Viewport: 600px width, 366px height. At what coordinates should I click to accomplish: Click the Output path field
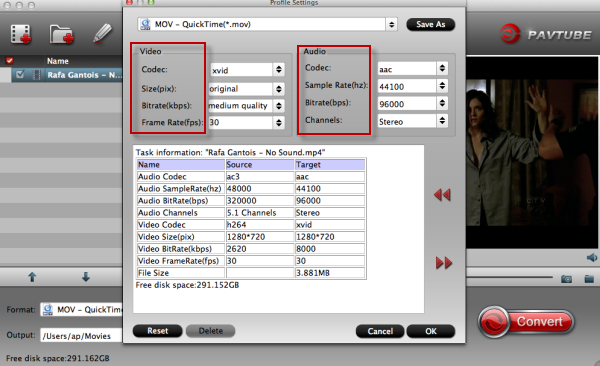82,336
